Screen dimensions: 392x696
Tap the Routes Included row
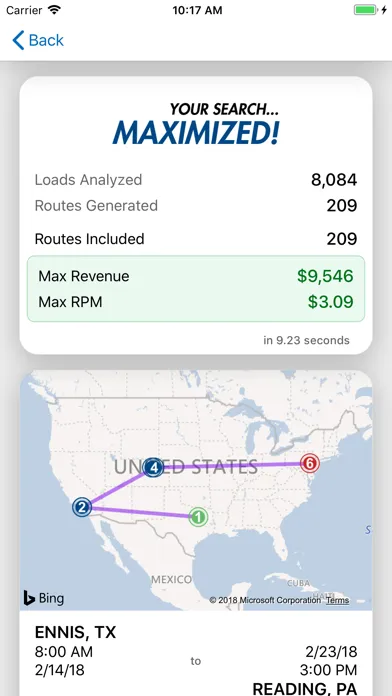click(196, 239)
